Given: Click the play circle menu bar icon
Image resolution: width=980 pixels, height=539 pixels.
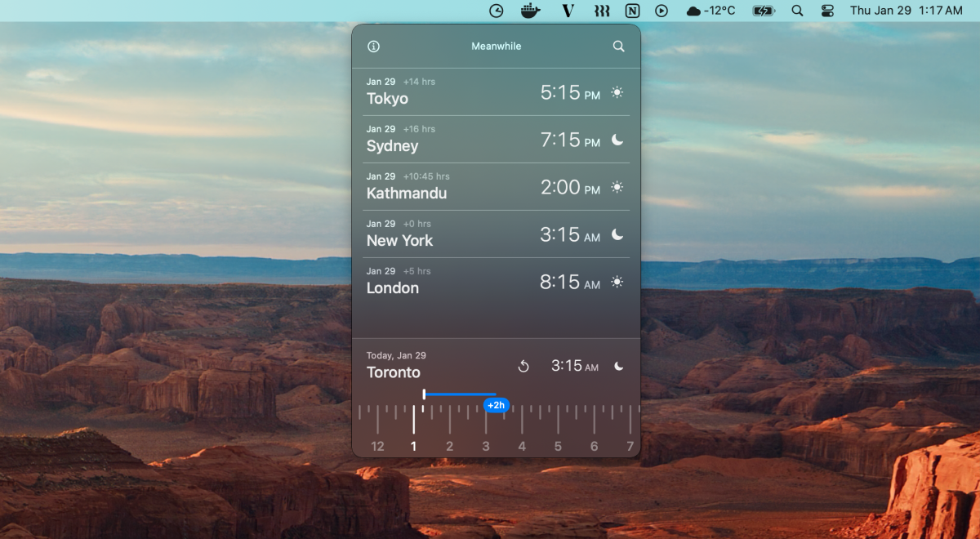Looking at the screenshot, I should (661, 11).
